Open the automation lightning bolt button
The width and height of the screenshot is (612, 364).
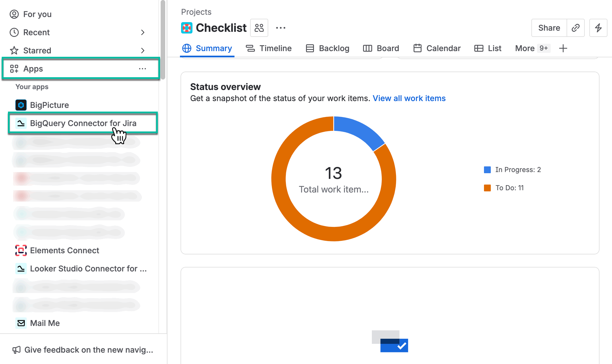[x=598, y=28]
